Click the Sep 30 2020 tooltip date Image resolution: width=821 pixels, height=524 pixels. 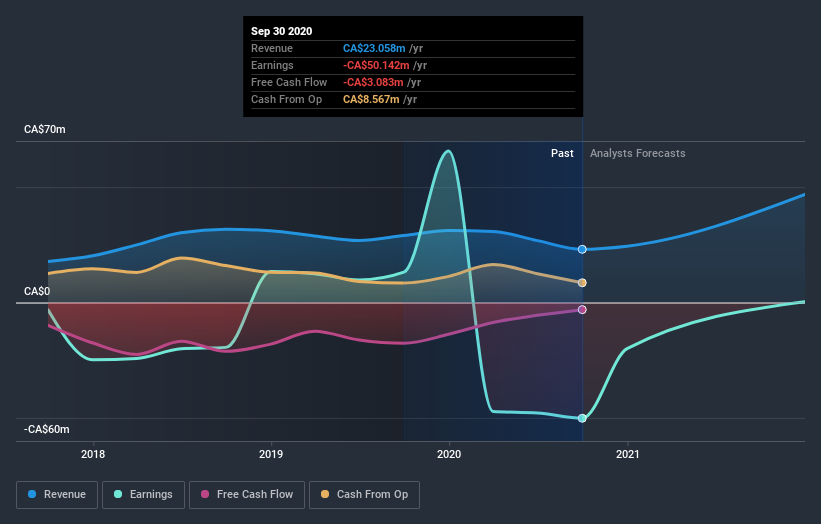[x=282, y=31]
